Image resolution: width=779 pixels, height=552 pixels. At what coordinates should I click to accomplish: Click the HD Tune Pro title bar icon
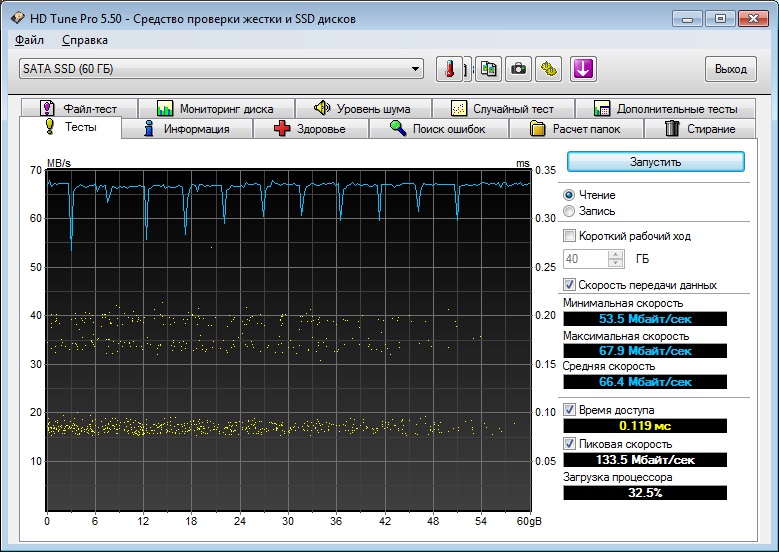17,18
